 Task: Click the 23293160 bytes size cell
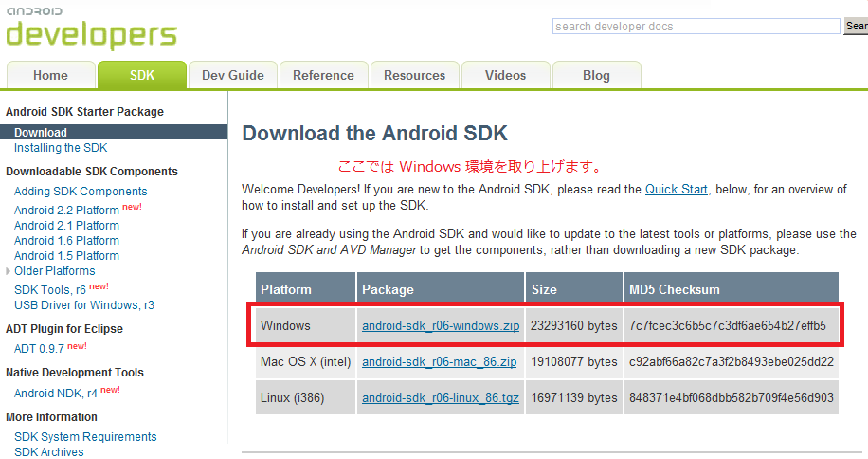[573, 325]
